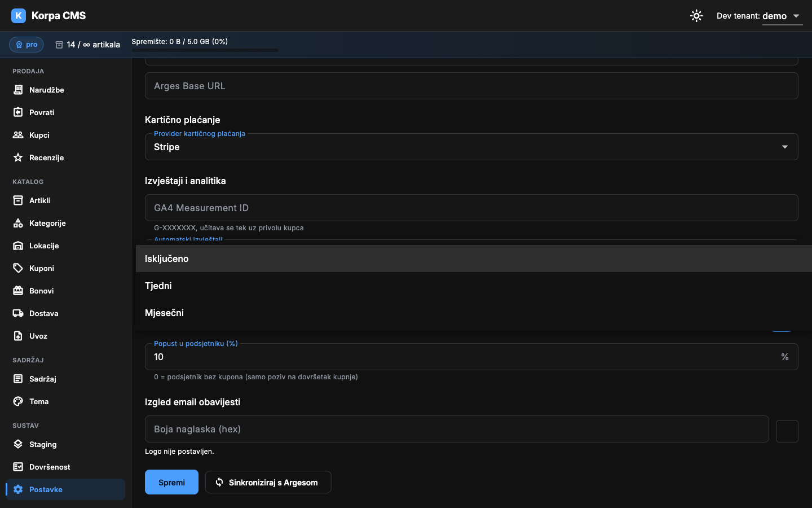Choose the Tjedni report option
812x508 pixels.
474,286
